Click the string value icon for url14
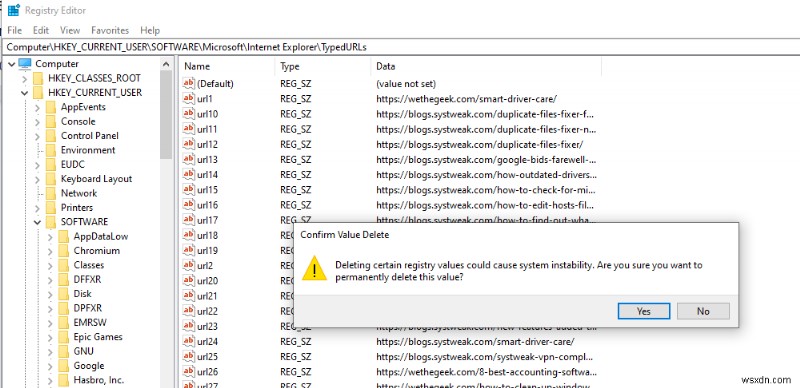The height and width of the screenshot is (388, 800). (x=189, y=174)
